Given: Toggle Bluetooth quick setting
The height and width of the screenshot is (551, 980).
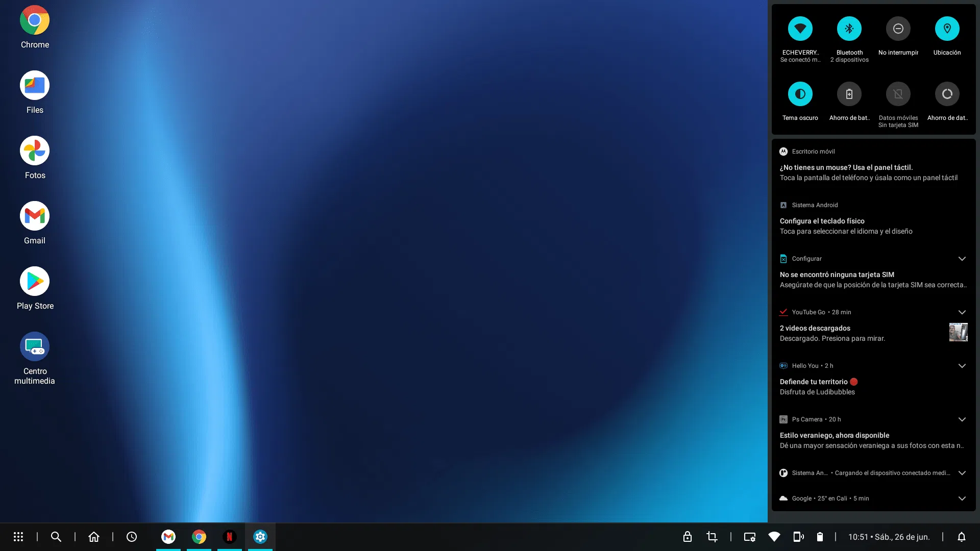Looking at the screenshot, I should [849, 29].
